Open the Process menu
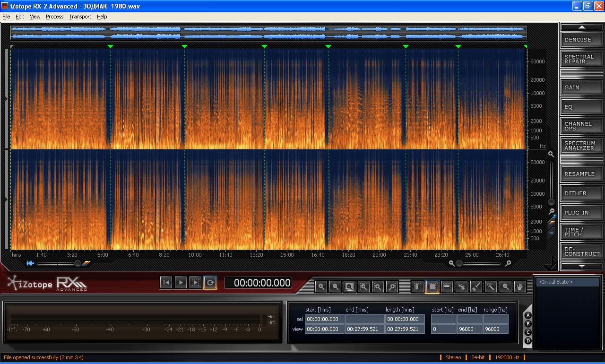605x364 pixels. point(55,17)
